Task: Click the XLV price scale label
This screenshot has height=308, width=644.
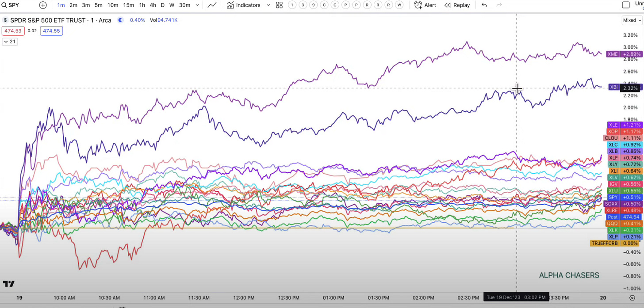Action: 624,178
